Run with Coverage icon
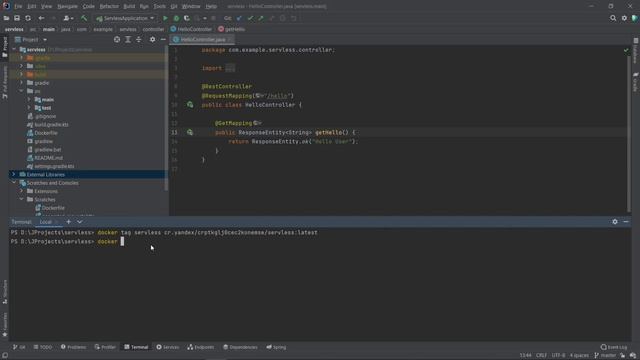 point(187,18)
